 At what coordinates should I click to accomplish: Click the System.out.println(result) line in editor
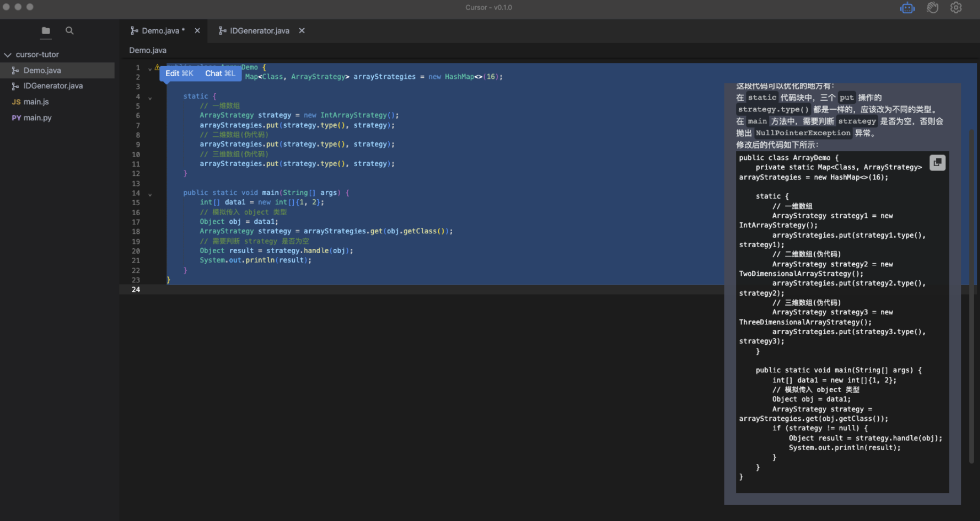click(255, 260)
